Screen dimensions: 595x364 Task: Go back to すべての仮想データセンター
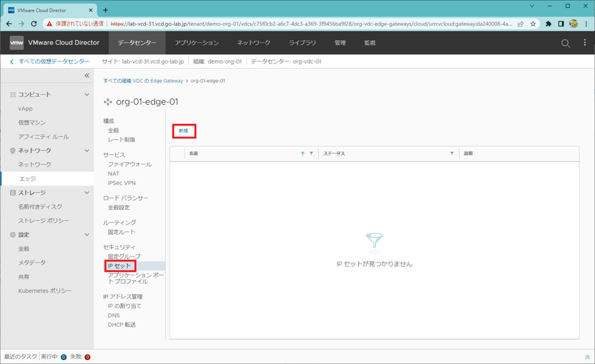[x=50, y=61]
